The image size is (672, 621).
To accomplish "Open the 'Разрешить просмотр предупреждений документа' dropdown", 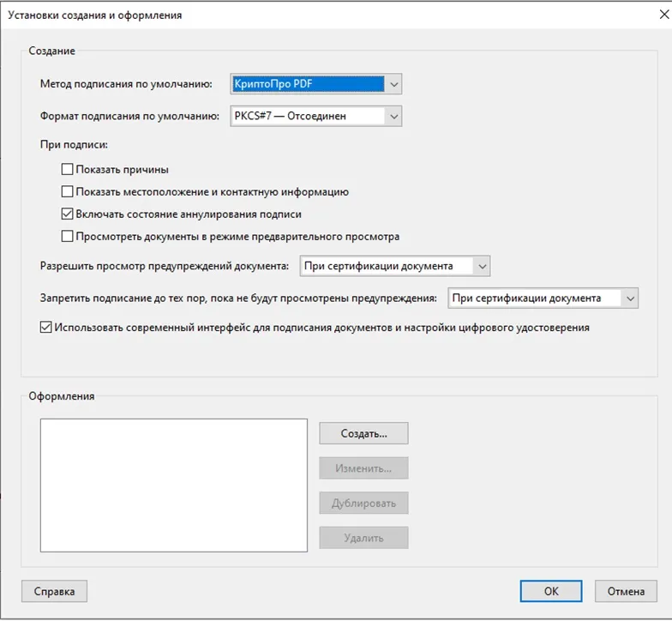I will click(x=481, y=267).
